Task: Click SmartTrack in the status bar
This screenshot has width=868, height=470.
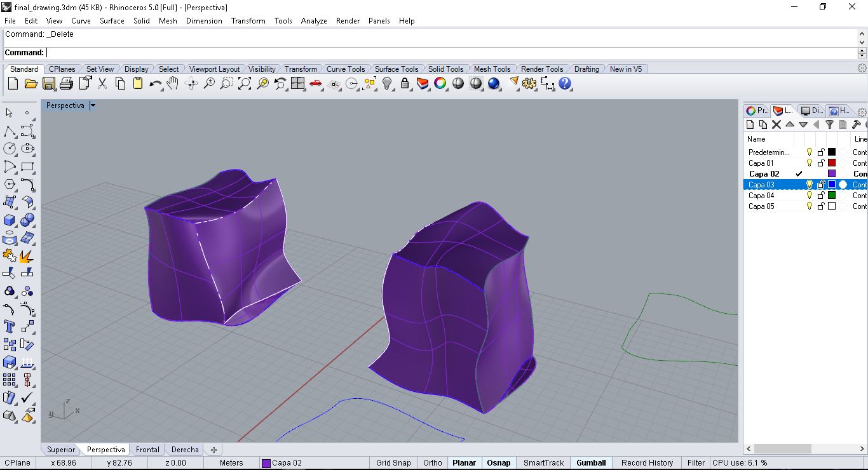Action: click(x=543, y=463)
